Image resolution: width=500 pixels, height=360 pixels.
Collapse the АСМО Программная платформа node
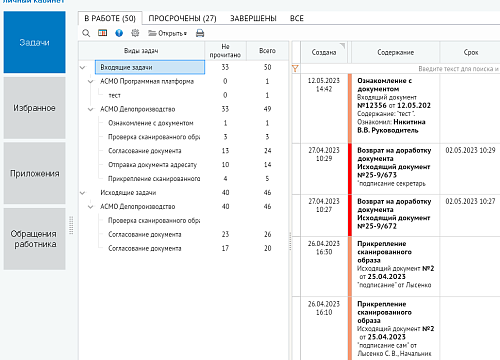click(x=90, y=81)
